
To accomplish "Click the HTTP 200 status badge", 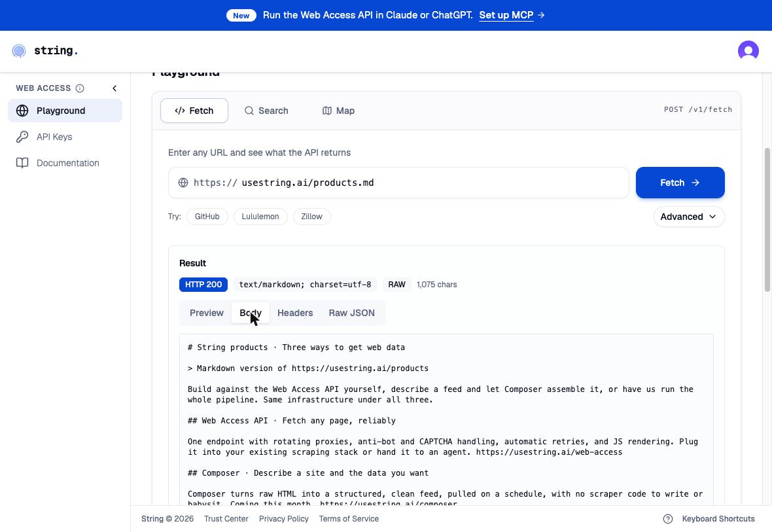I will [x=203, y=285].
